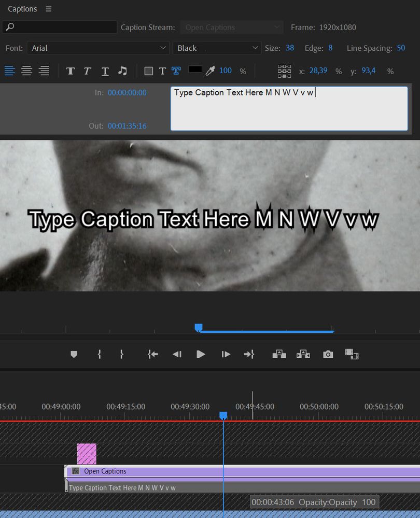
Task: Click the Add Marker icon
Action: pyautogui.click(x=74, y=354)
